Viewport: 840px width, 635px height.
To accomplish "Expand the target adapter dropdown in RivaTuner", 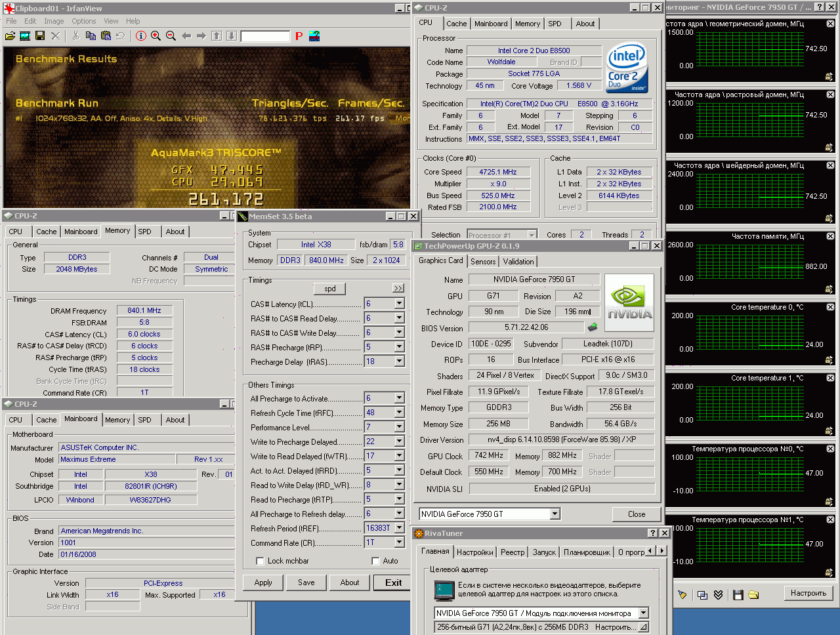I will (642, 613).
